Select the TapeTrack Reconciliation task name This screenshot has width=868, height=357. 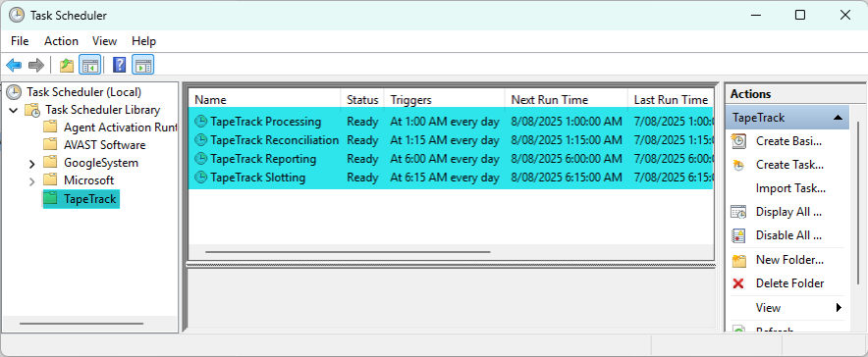[x=275, y=140]
